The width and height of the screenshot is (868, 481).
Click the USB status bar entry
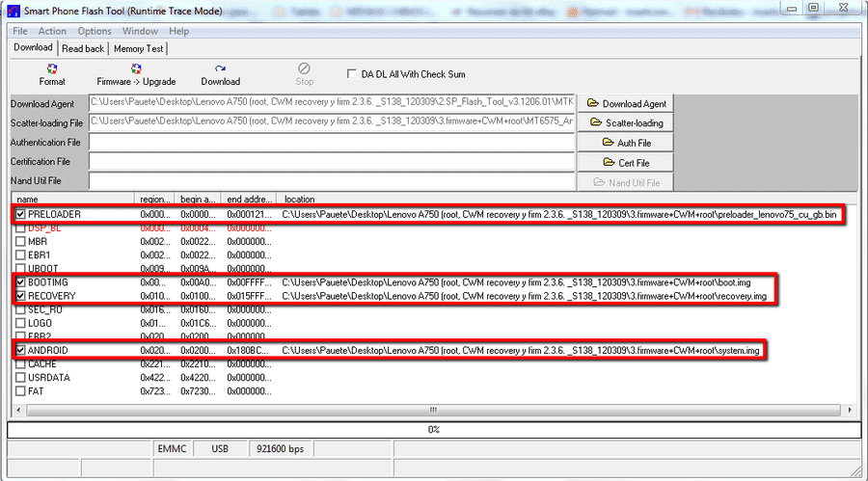pyautogui.click(x=220, y=449)
